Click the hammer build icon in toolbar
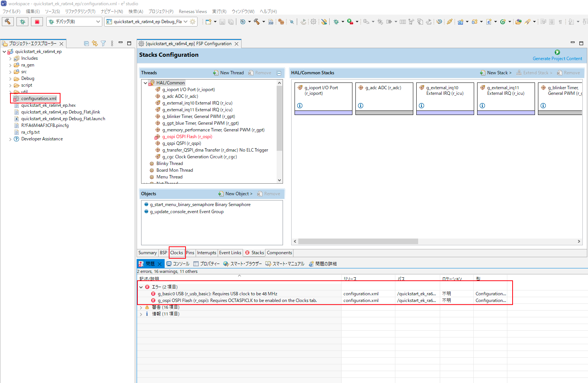The image size is (588, 383). [8, 22]
